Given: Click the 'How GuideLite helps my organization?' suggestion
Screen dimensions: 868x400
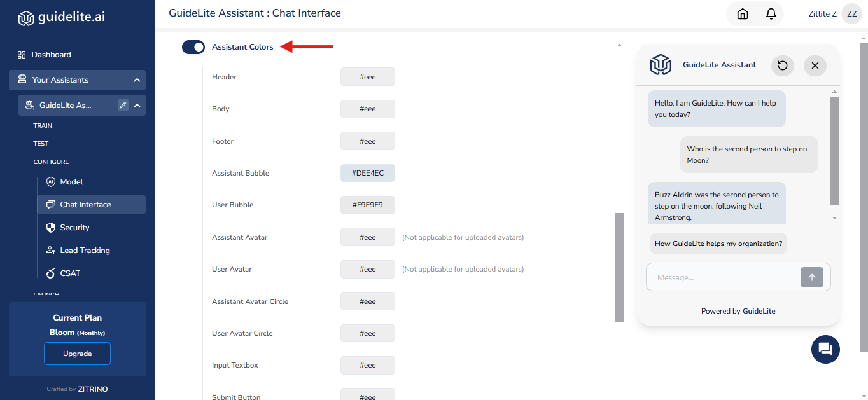Looking at the screenshot, I should pos(718,244).
